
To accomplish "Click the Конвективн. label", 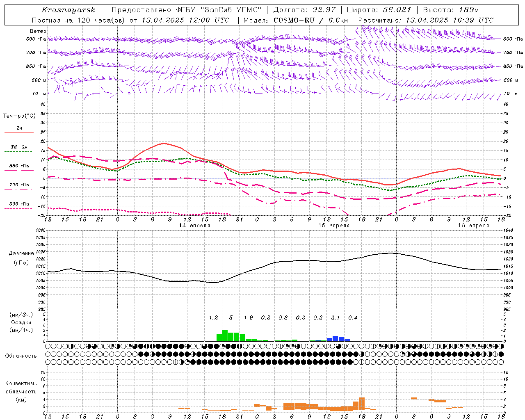I will pos(21,383).
